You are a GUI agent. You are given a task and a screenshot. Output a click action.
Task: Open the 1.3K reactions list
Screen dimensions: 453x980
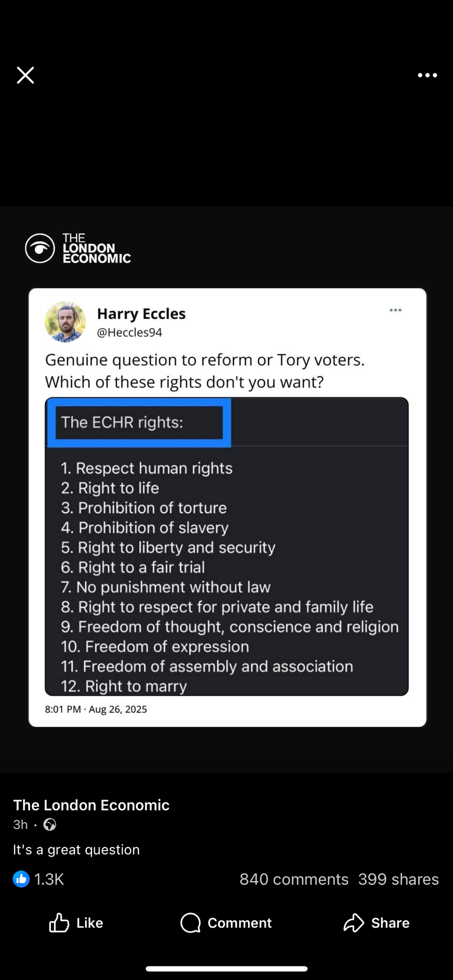coord(49,879)
